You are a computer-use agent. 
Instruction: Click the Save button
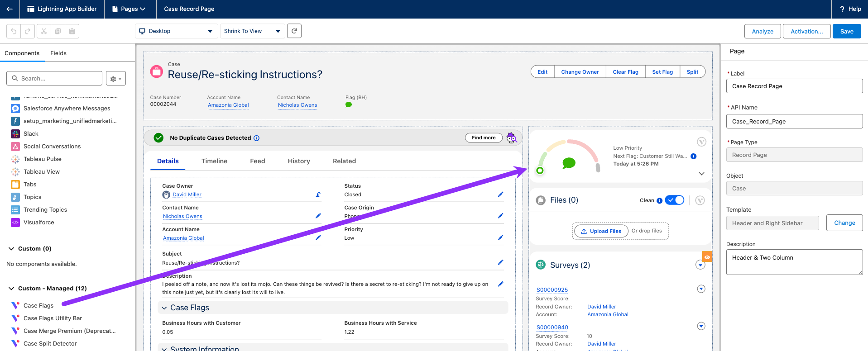847,31
